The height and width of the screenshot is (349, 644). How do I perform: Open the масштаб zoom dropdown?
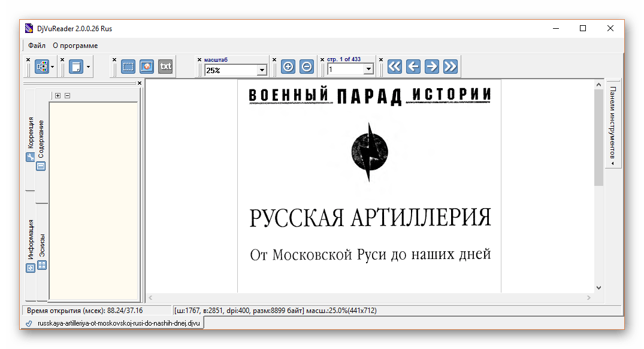[261, 70]
